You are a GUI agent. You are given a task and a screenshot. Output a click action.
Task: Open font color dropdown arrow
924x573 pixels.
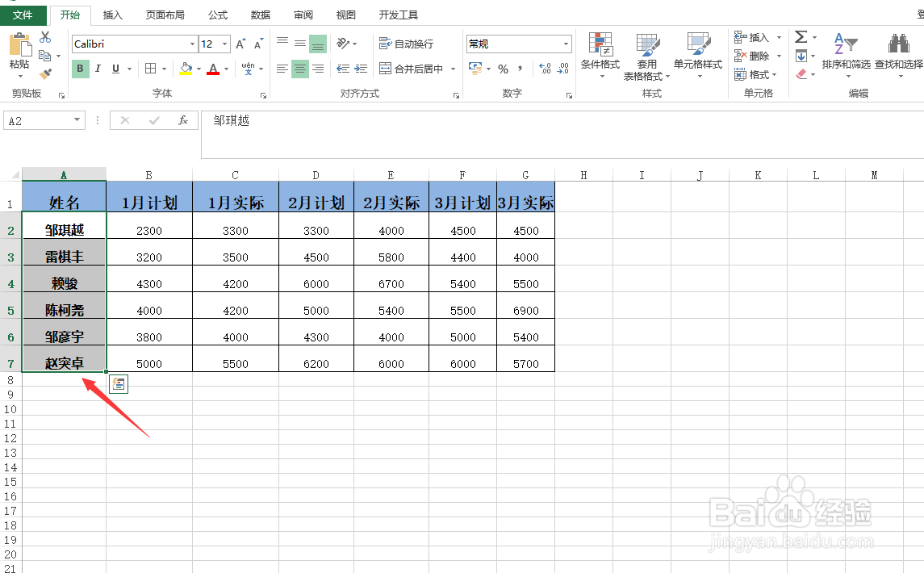pos(227,69)
